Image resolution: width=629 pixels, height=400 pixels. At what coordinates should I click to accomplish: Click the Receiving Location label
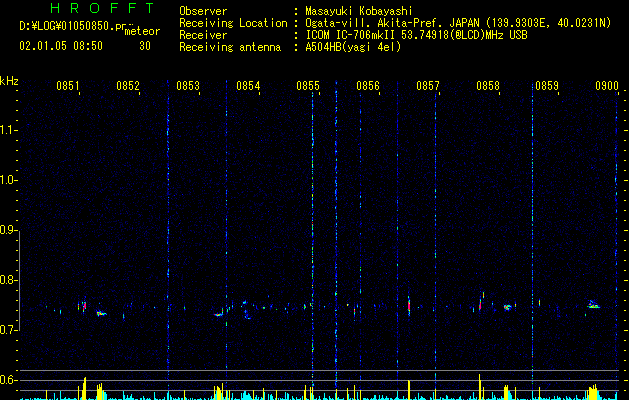233,23
